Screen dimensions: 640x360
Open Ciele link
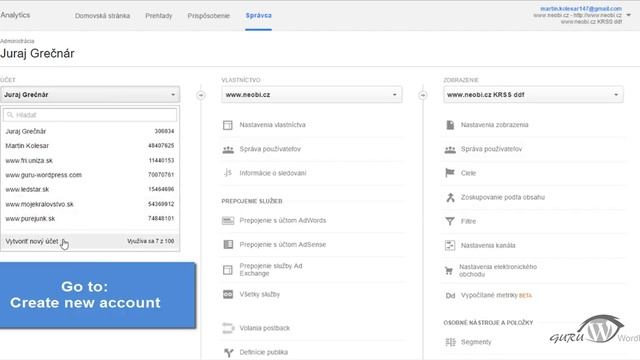pyautogui.click(x=469, y=173)
